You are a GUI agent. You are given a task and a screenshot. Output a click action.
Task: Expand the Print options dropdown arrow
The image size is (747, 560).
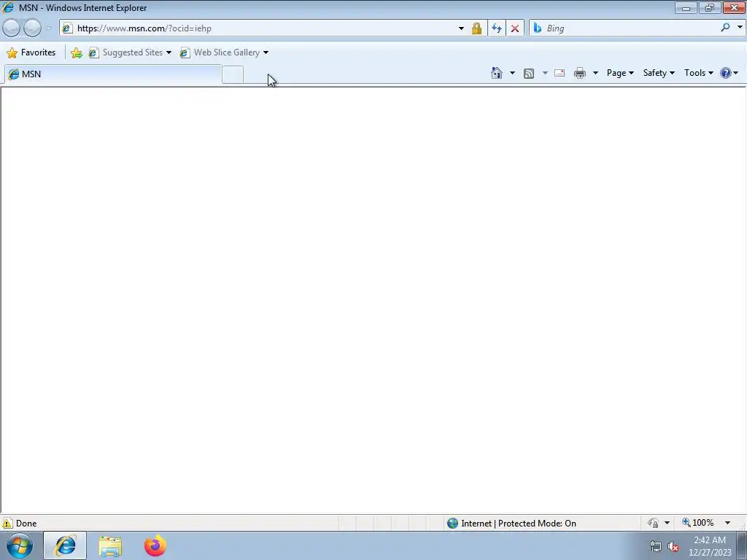click(x=595, y=73)
